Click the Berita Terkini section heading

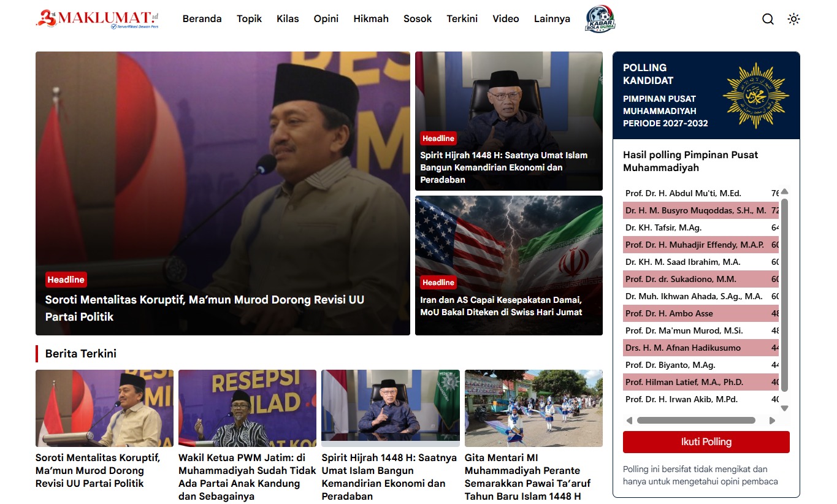(81, 354)
